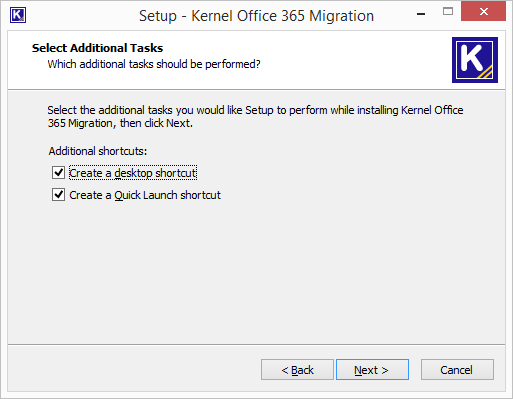
Task: Click the 'Setup - Kernel Office 365 Migration' title
Action: [x=256, y=16]
